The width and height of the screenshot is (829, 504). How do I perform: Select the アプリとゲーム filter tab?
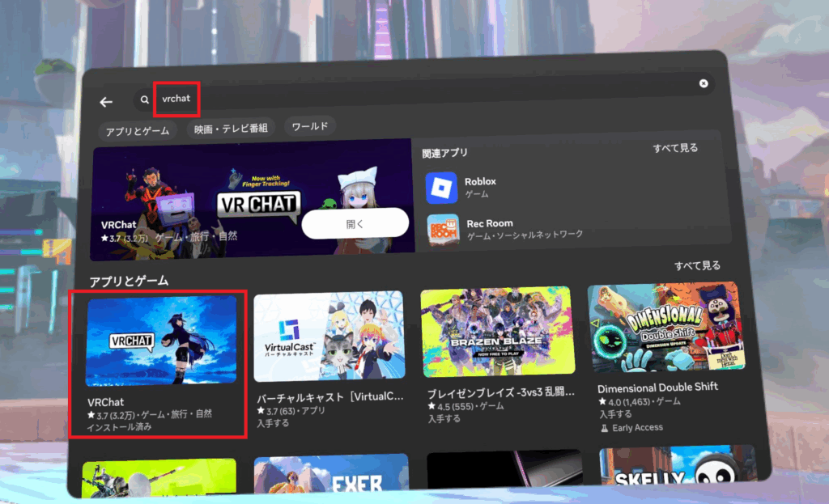pos(138,130)
